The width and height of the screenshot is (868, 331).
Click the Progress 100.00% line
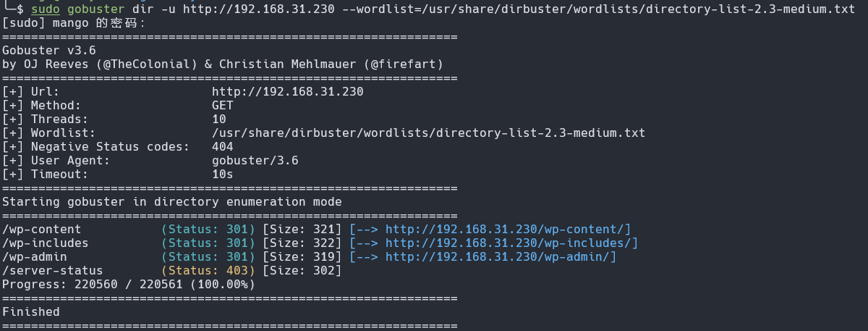129,285
